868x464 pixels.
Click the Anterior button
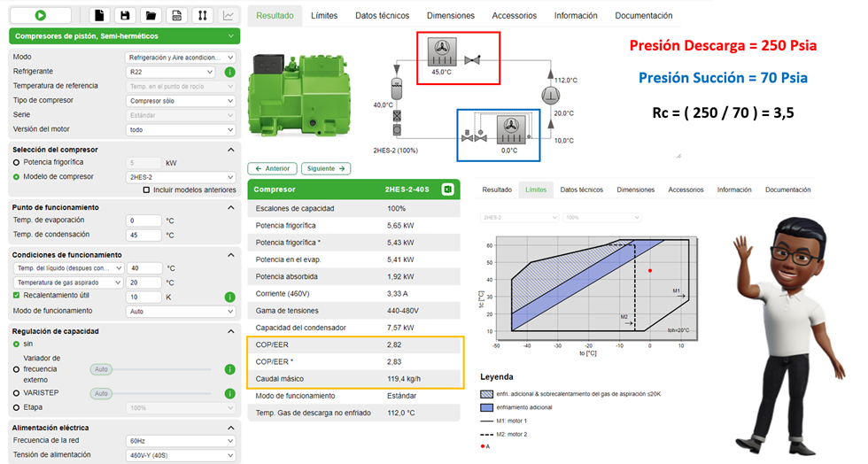coord(273,168)
